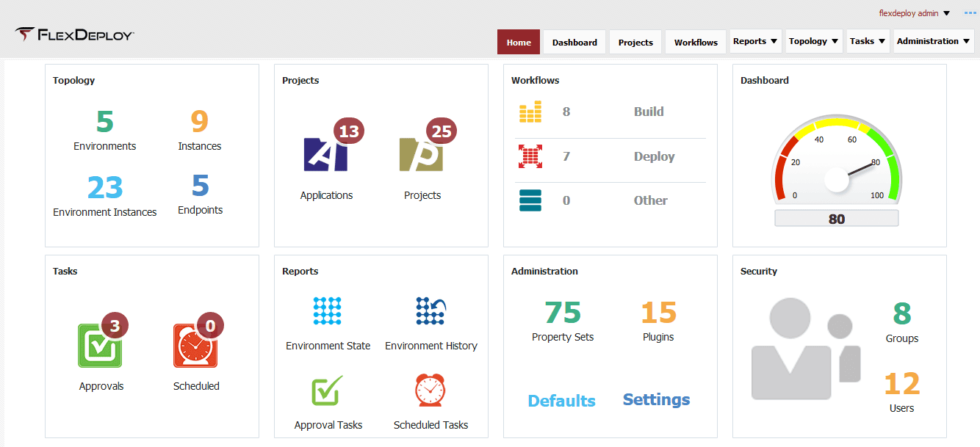Click the Administration panel title

click(544, 272)
